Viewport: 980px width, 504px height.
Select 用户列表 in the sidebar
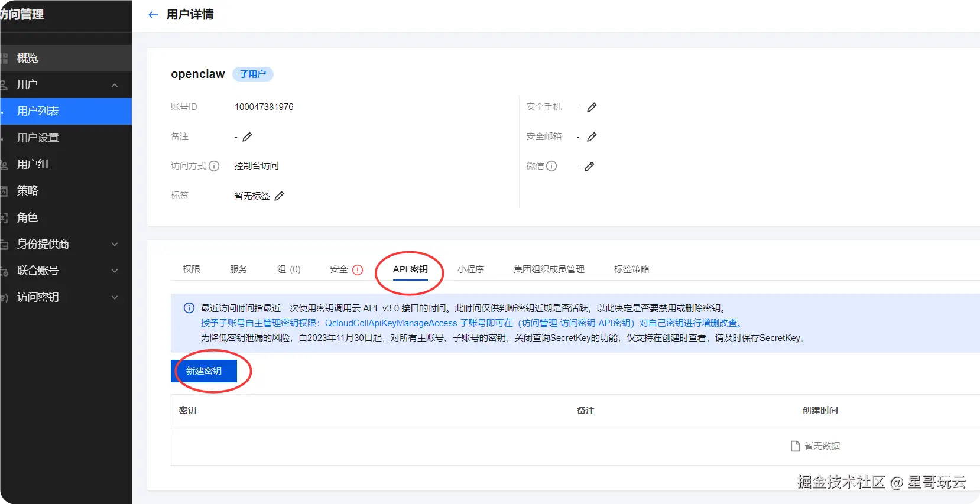tap(66, 111)
